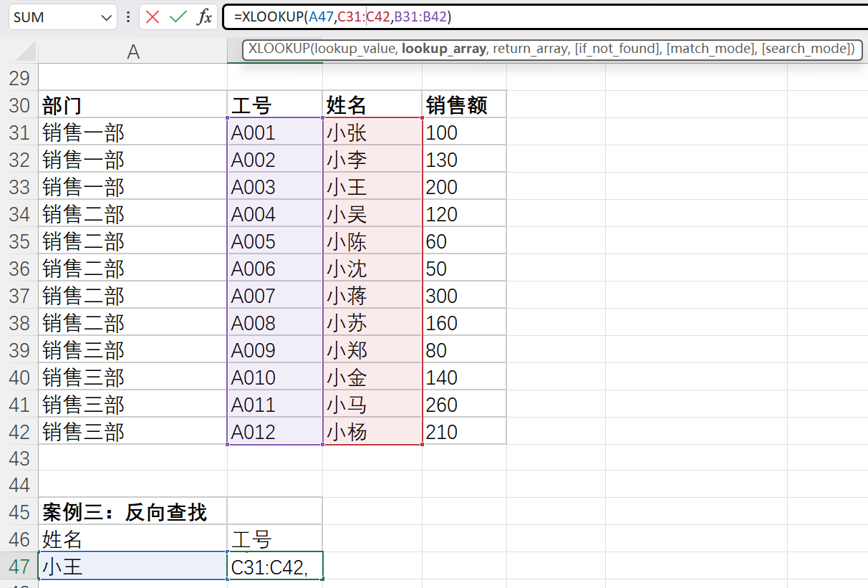Click the vertical ellipsis next to the Name Box
The height and width of the screenshot is (588, 868).
pos(127,16)
